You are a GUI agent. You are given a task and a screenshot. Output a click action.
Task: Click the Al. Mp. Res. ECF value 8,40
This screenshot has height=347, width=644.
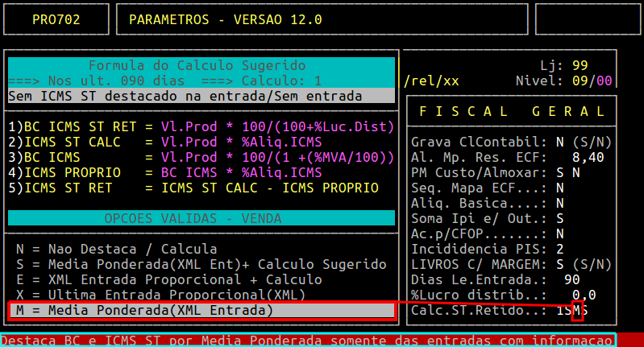pos(587,158)
